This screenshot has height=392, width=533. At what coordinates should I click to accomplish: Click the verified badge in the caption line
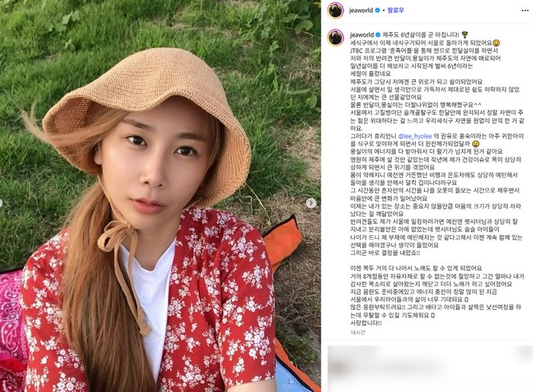coord(378,35)
